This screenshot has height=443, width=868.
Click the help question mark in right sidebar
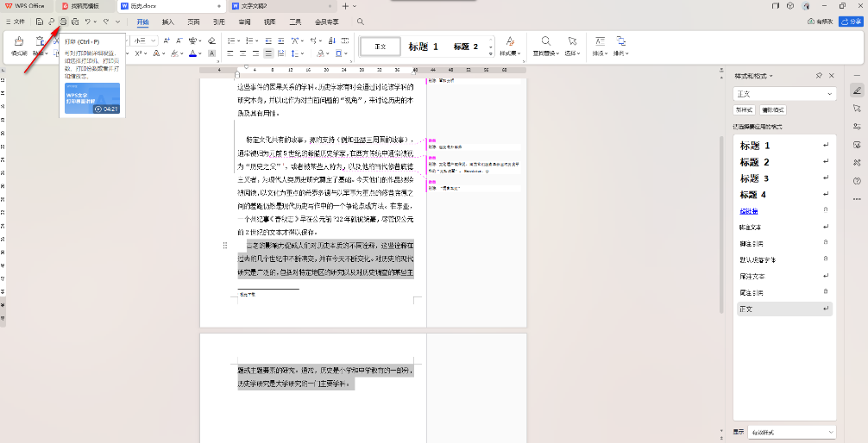(857, 180)
